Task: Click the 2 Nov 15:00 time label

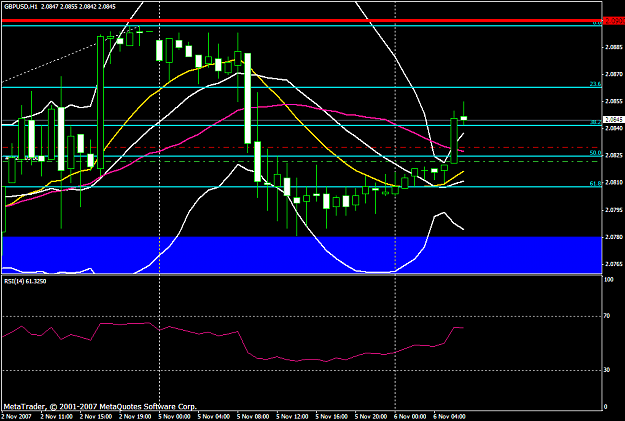Action: coord(96,417)
